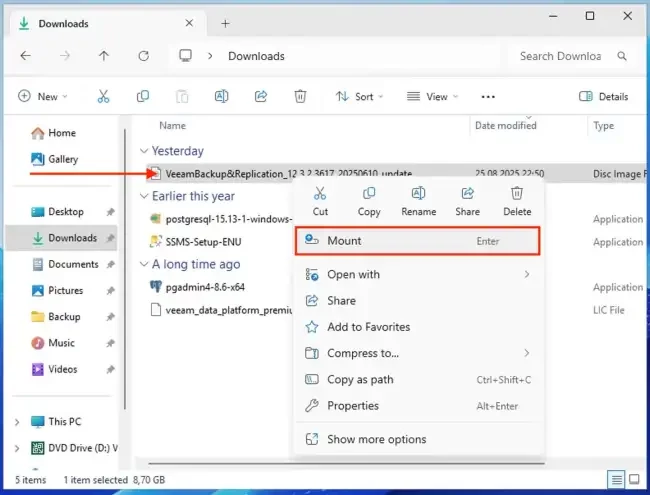Open a new tab with plus button

[225, 24]
